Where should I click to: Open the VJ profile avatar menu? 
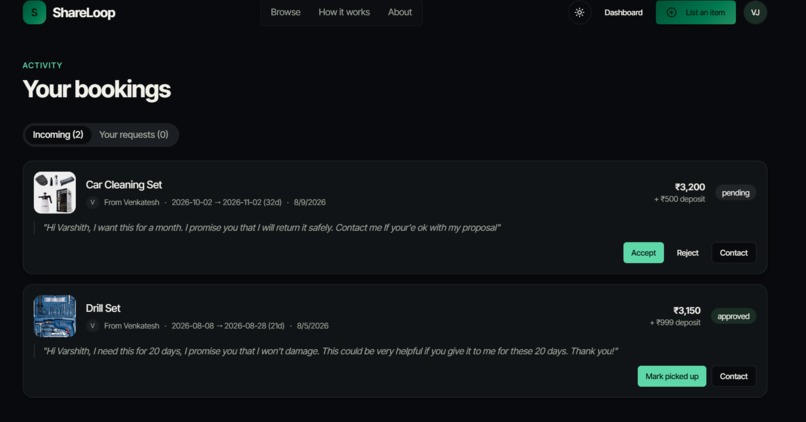[x=755, y=12]
